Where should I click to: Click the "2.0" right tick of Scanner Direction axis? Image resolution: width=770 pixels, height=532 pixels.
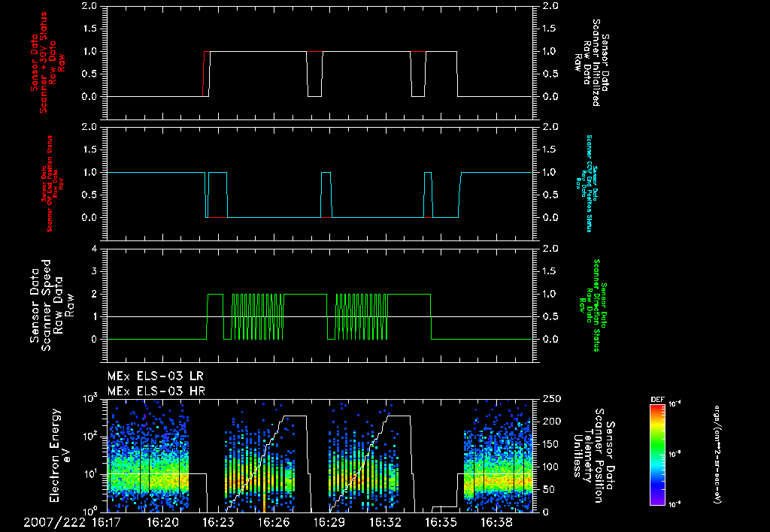pos(551,249)
